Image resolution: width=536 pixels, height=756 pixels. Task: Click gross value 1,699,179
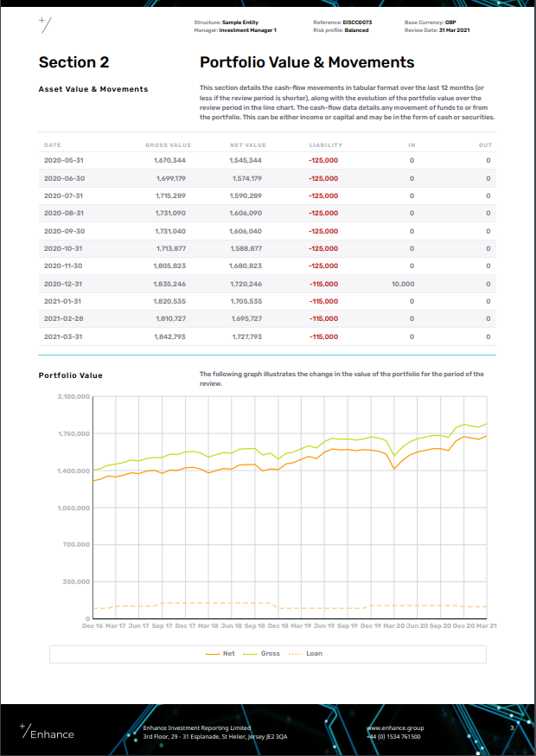(170, 178)
